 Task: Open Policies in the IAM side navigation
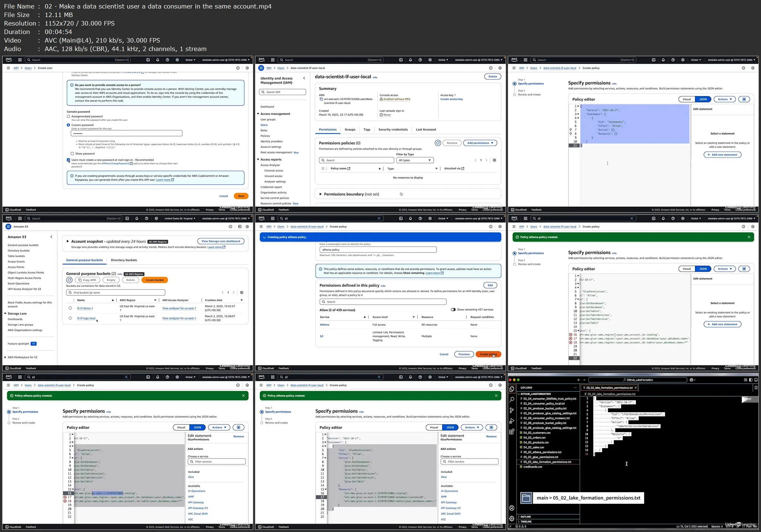(265, 136)
